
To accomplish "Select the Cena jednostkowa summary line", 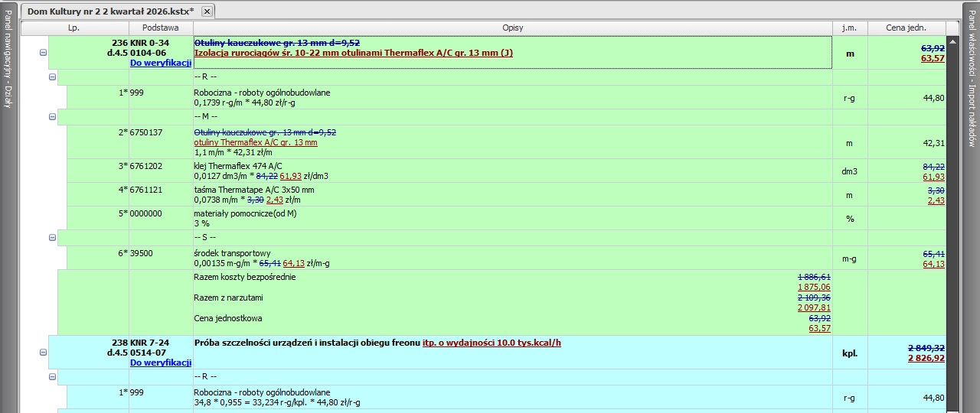I will coord(228,318).
